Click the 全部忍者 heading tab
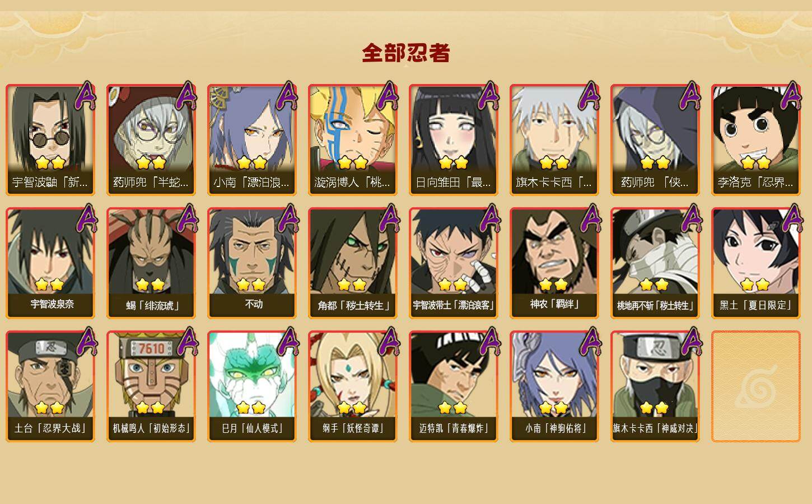Image resolution: width=812 pixels, height=504 pixels. [x=406, y=53]
